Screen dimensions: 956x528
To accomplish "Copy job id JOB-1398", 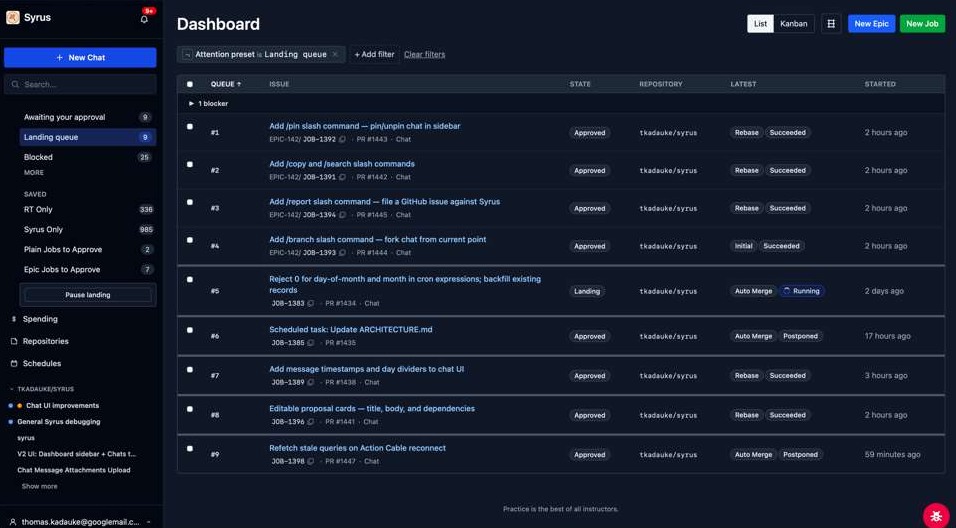I will click(311, 462).
